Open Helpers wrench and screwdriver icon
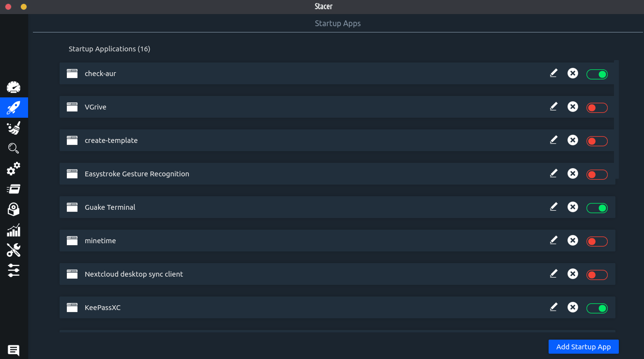Image resolution: width=644 pixels, height=359 pixels. 14,250
